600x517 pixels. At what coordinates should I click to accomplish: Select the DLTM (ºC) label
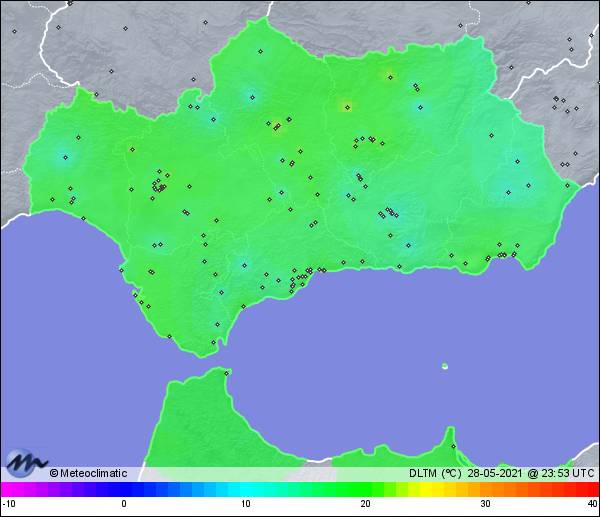pos(435,473)
